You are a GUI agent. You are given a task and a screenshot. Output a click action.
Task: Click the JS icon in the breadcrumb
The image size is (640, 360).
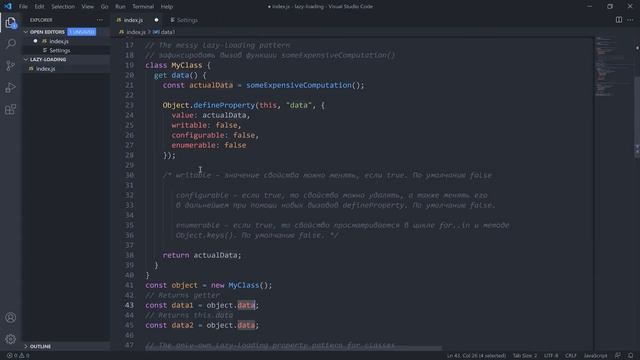pos(121,32)
